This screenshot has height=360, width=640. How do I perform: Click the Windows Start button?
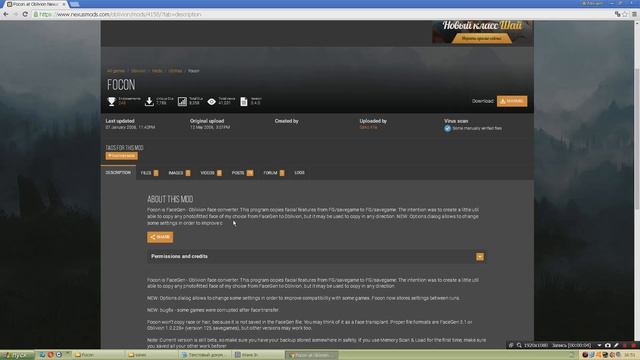click(x=17, y=355)
